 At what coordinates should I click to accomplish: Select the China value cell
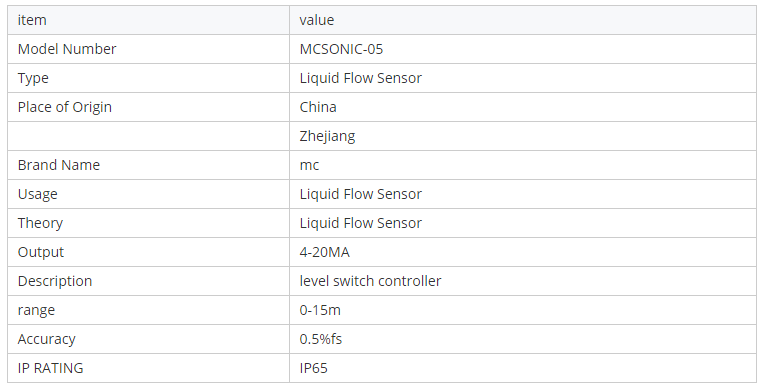pos(523,107)
